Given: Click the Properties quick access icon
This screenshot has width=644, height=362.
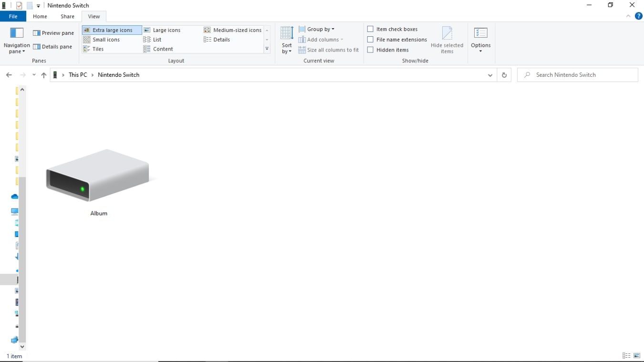Looking at the screenshot, I should tap(19, 5).
